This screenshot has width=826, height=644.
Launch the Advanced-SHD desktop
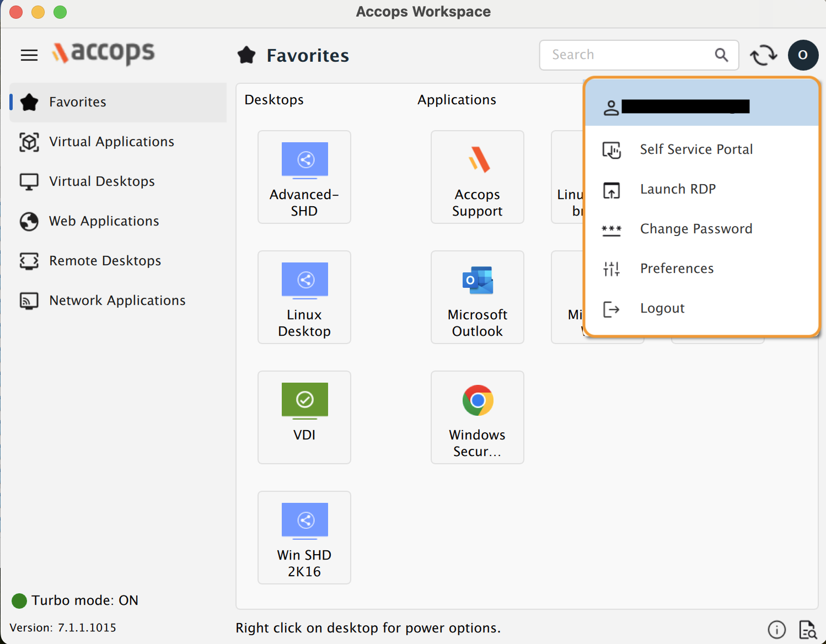tap(304, 177)
